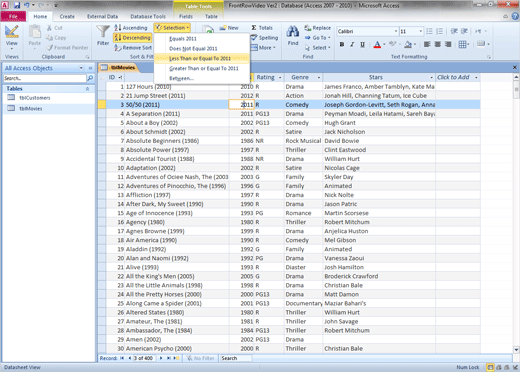Apply Underline formatting

pos(362,44)
